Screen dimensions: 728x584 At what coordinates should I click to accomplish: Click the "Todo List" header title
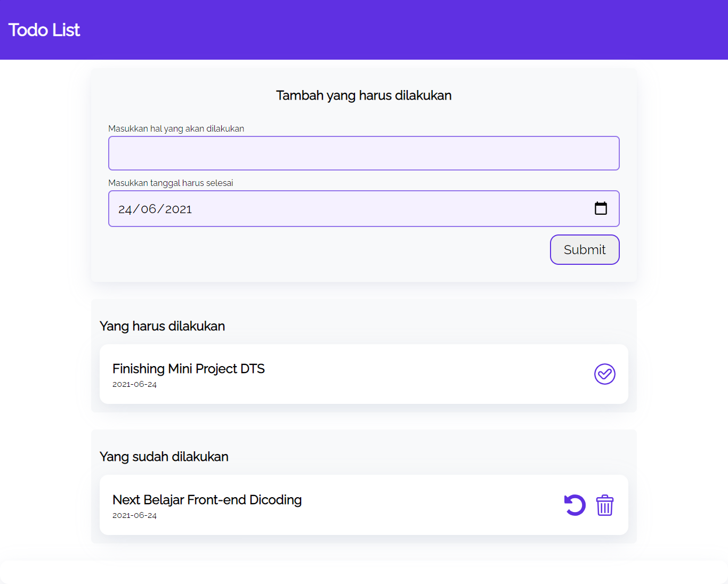click(44, 30)
